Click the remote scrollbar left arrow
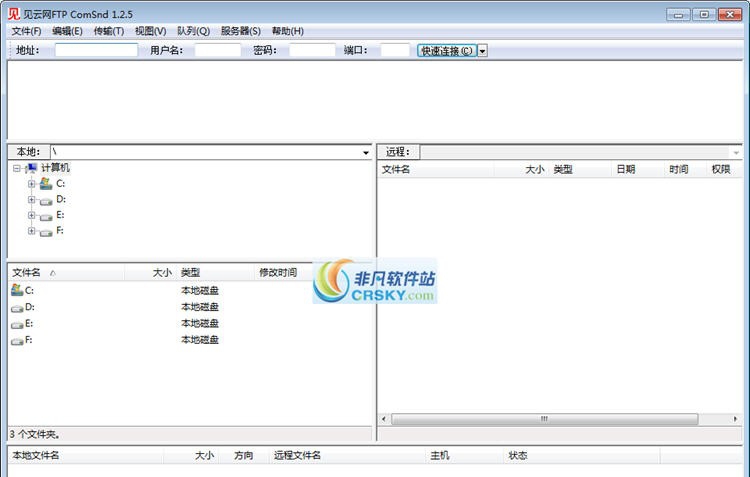 384,419
